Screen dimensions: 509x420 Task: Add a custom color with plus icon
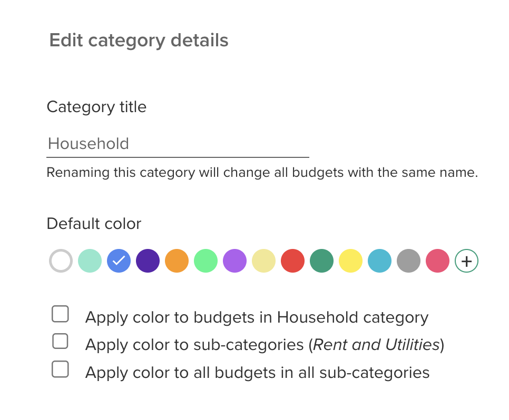(x=466, y=261)
